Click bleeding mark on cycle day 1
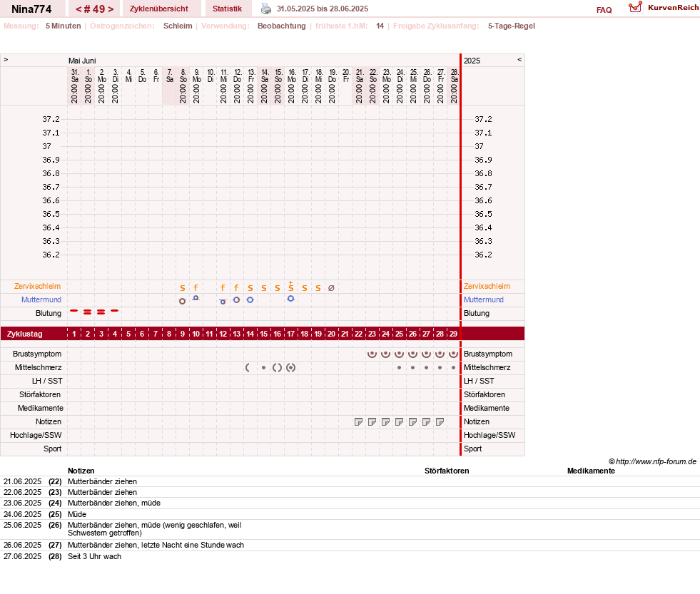Image resolution: width=700 pixels, height=594 pixels. pos(74,311)
